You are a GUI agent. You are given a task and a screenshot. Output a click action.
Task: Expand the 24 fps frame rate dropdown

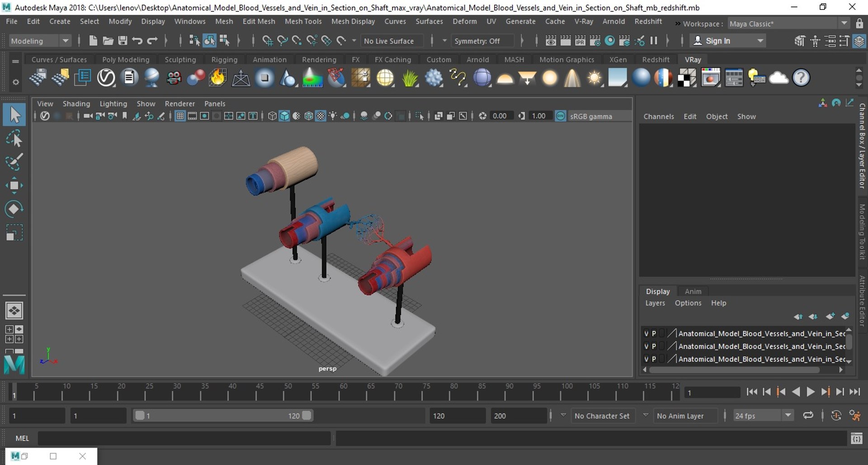click(x=788, y=415)
